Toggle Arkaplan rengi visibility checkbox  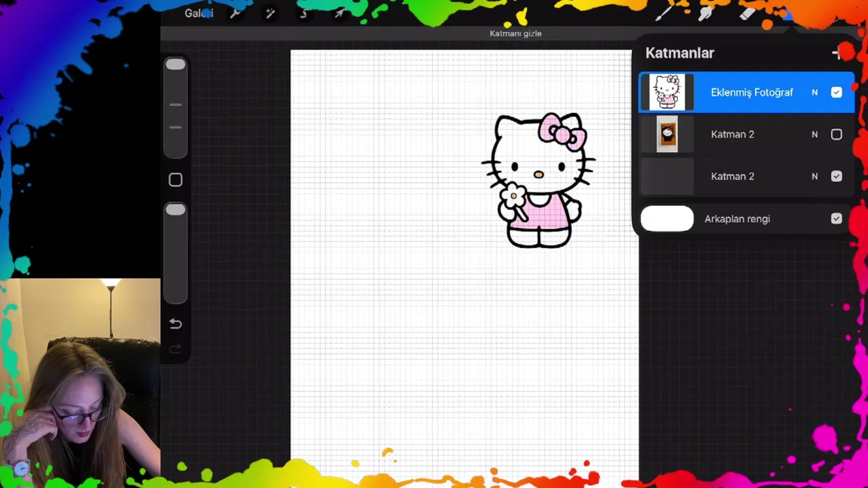tap(836, 219)
